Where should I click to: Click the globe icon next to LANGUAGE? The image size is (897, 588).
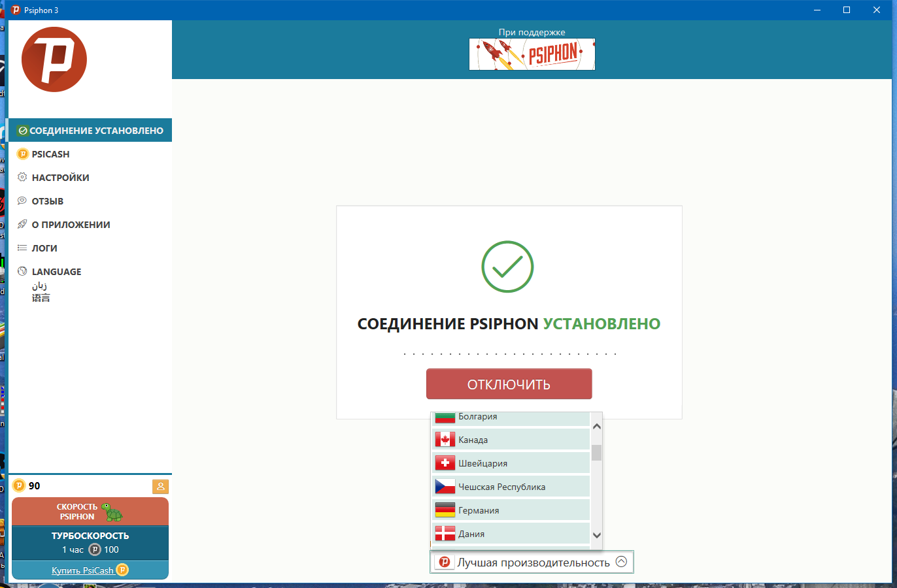22,271
